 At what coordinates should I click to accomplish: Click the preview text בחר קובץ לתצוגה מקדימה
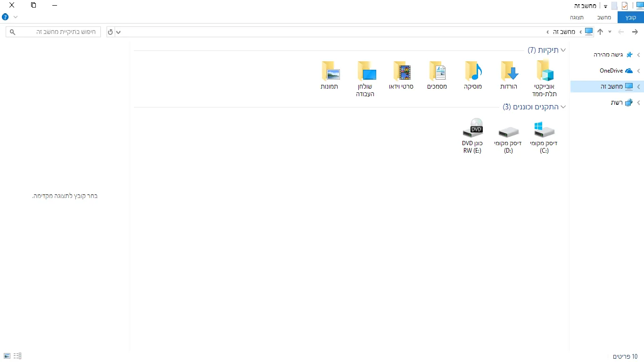tap(65, 196)
